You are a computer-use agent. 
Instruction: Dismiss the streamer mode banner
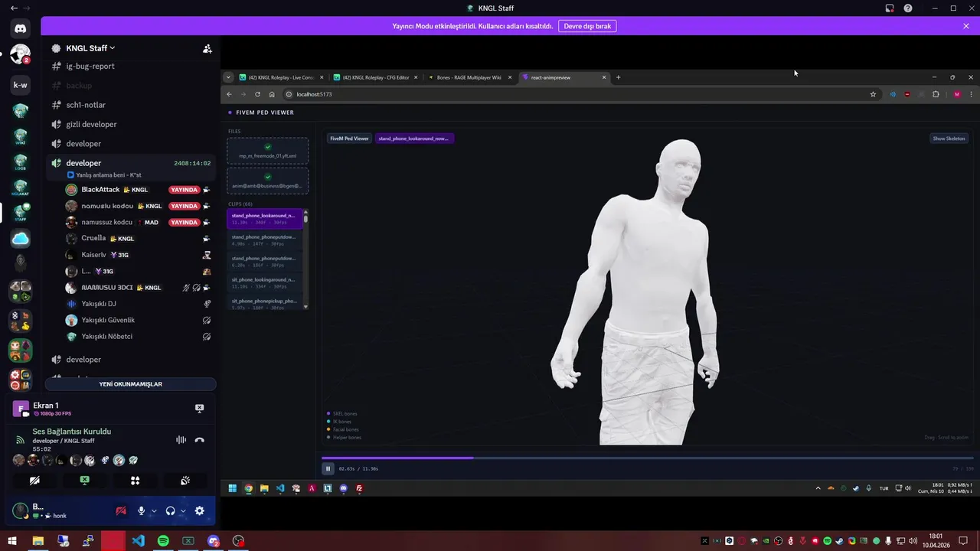point(966,26)
